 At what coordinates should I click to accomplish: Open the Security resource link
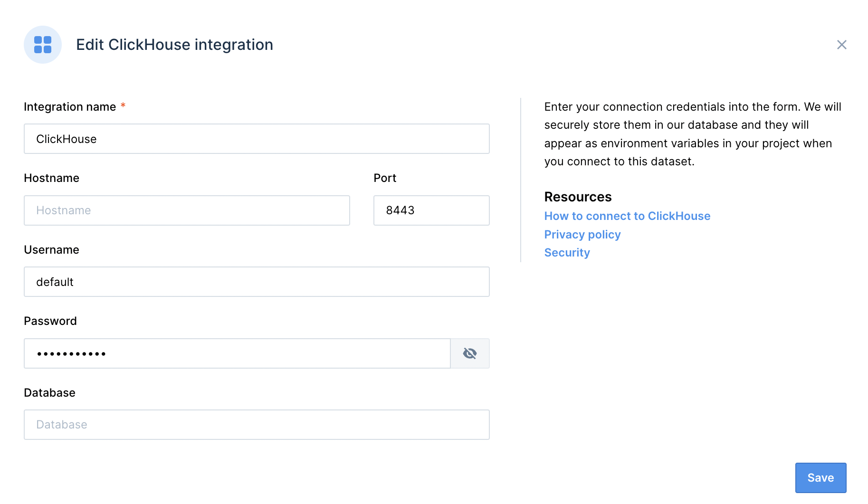click(x=567, y=253)
